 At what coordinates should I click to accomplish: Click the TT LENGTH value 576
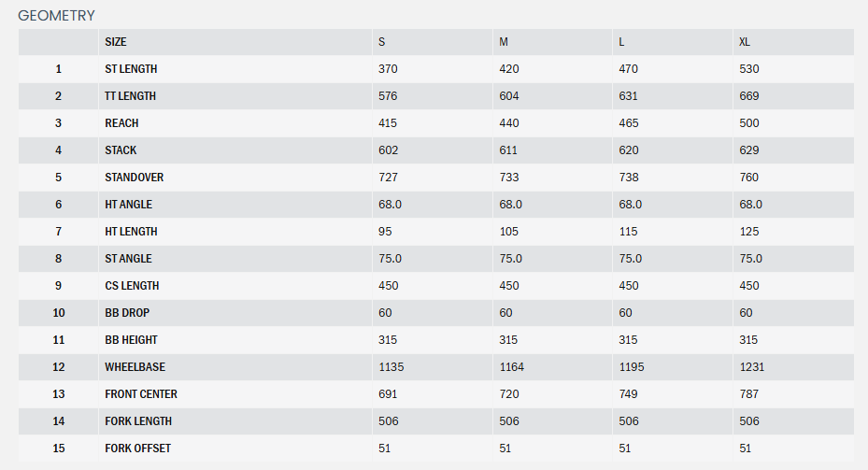point(388,96)
